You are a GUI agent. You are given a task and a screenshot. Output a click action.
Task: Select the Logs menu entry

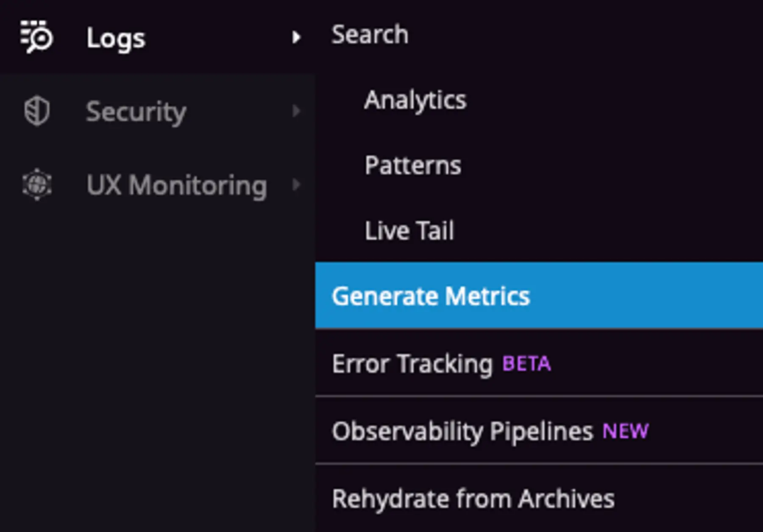click(x=114, y=37)
